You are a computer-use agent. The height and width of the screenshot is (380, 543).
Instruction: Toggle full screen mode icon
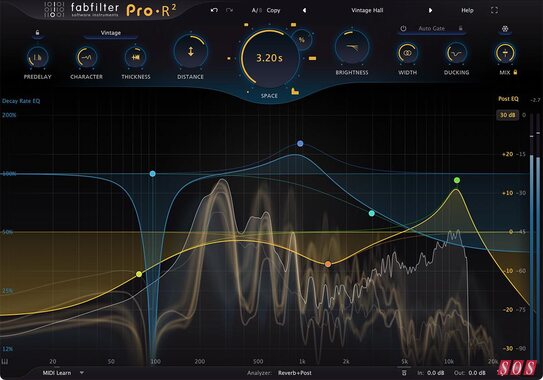coord(495,10)
